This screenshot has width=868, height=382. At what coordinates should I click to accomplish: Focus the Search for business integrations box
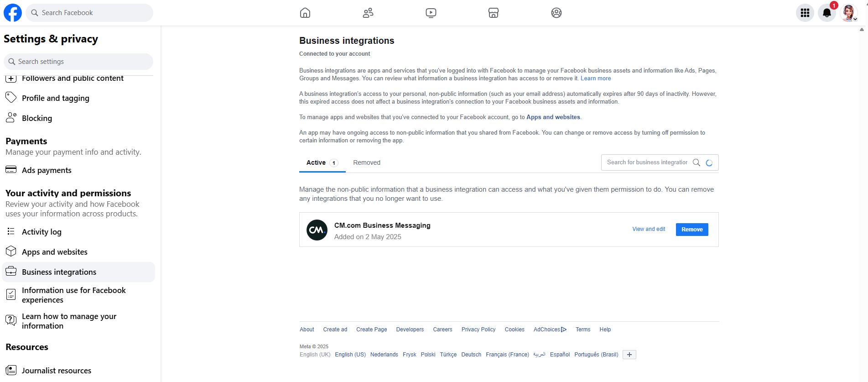click(647, 162)
